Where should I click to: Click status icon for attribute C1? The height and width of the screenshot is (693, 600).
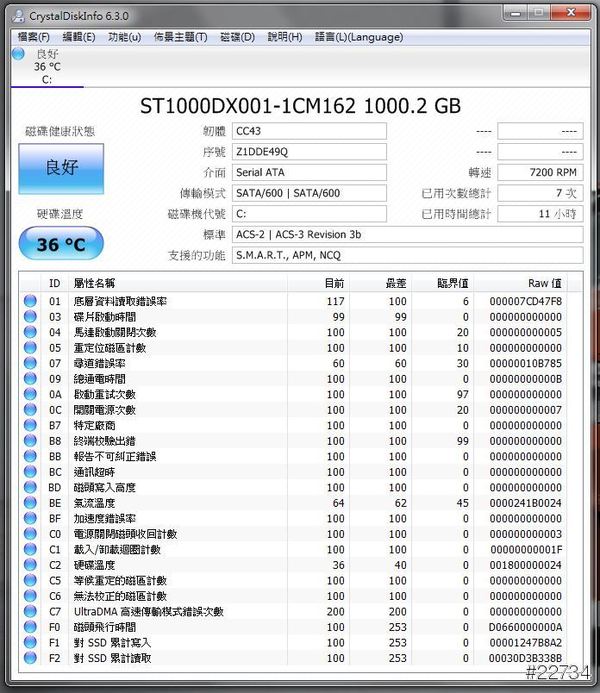(30, 549)
